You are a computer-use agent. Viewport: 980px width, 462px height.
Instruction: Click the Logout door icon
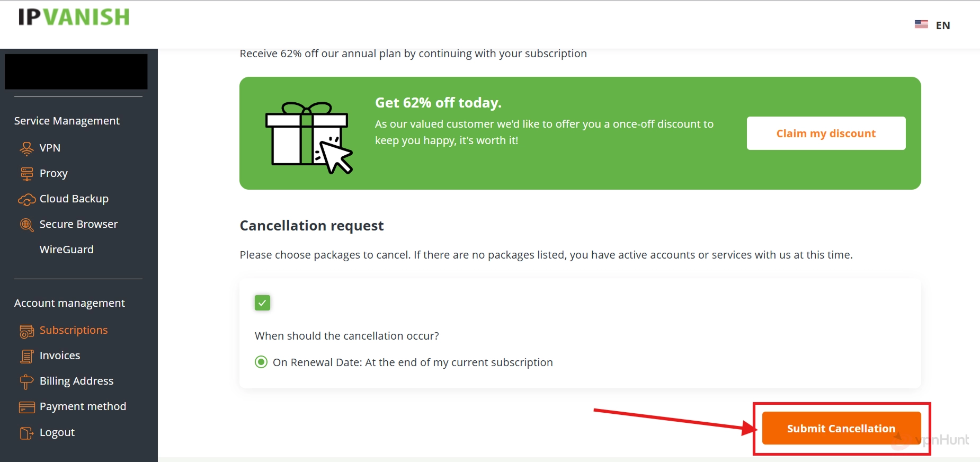26,433
